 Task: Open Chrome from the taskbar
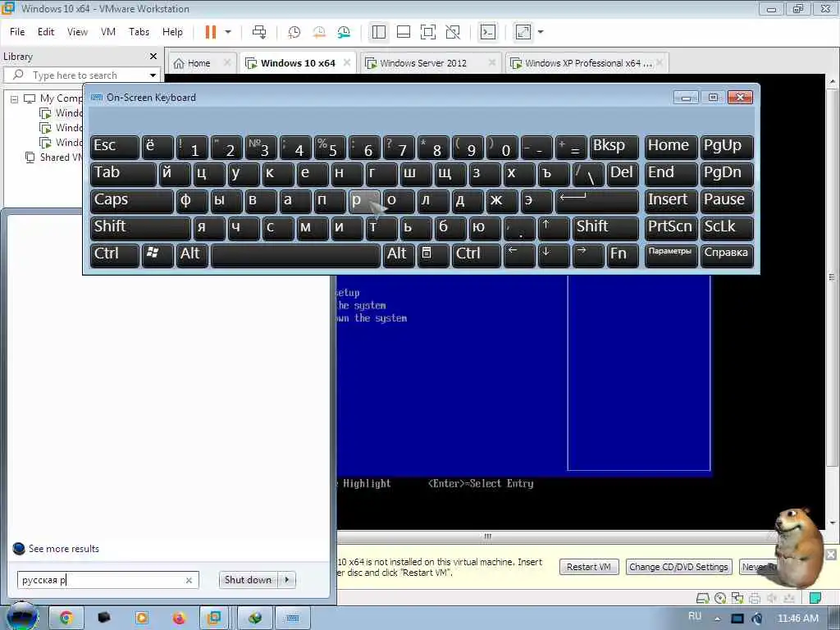tap(66, 619)
